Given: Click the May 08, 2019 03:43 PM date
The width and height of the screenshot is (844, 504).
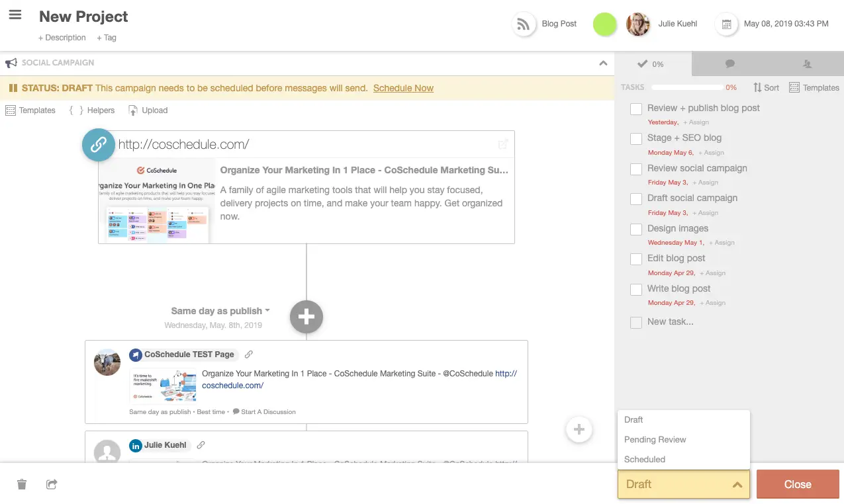Looking at the screenshot, I should (786, 24).
